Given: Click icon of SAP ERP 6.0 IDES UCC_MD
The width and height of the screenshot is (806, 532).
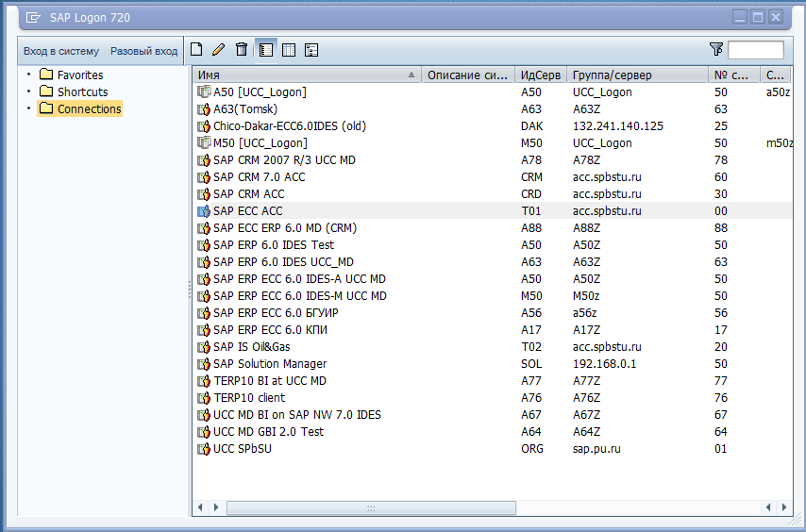Looking at the screenshot, I should pos(204,261).
